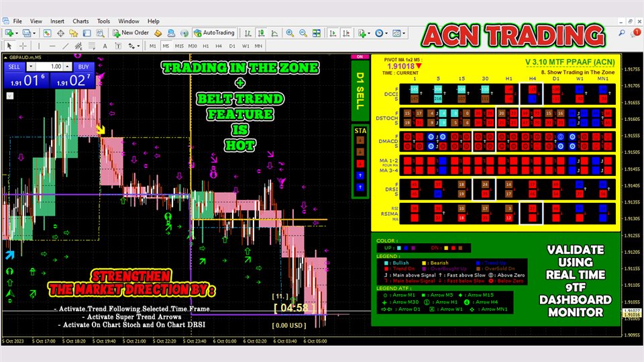Show the Market Watch window icon
This screenshot has width=644, height=362.
tap(47, 33)
